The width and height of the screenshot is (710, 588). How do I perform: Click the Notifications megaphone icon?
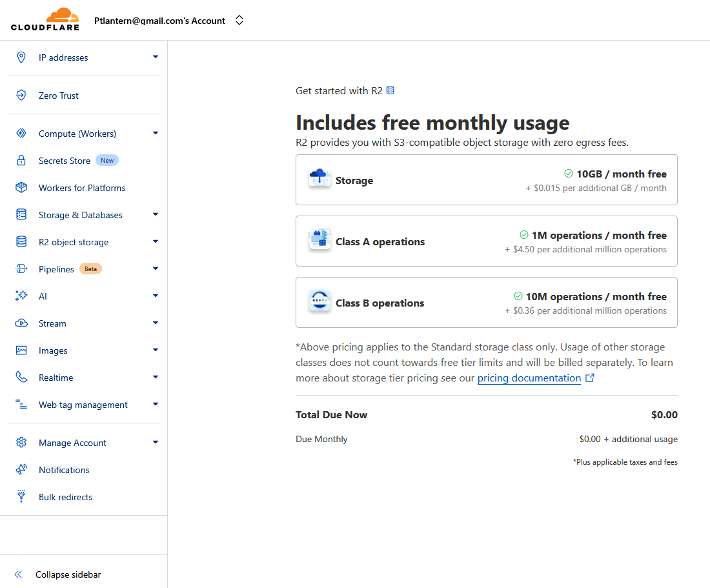21,470
